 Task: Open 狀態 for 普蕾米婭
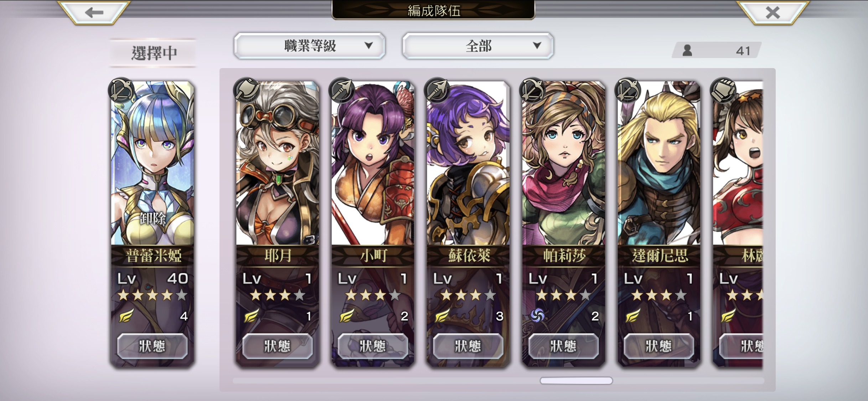pos(153,346)
